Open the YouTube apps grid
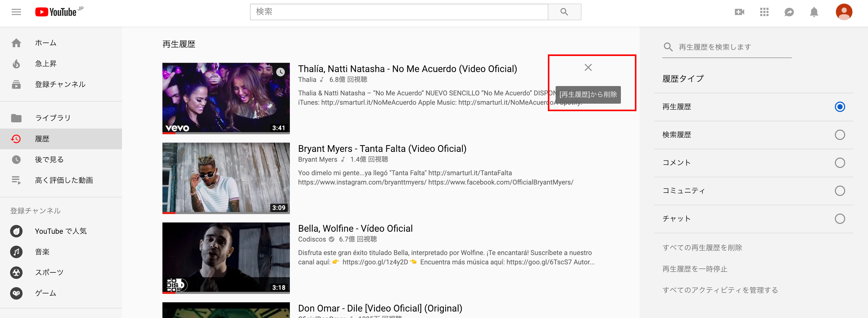868x318 pixels. click(x=764, y=12)
